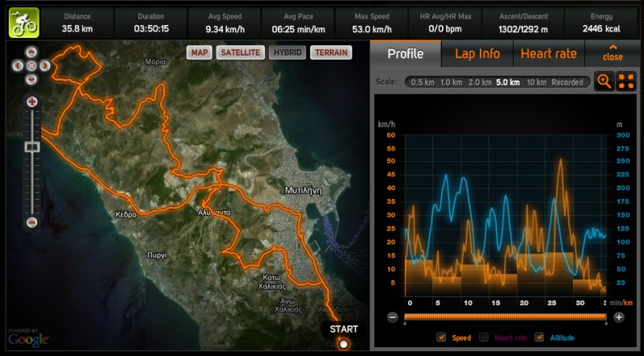Switch map to HYBRID view
Viewport: 644px width, 356px height.
pos(287,52)
